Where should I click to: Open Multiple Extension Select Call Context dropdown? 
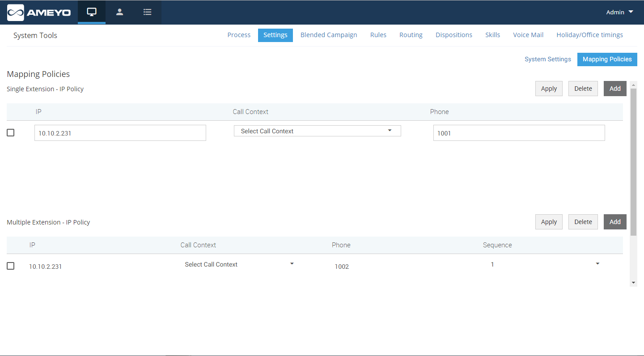pyautogui.click(x=239, y=264)
